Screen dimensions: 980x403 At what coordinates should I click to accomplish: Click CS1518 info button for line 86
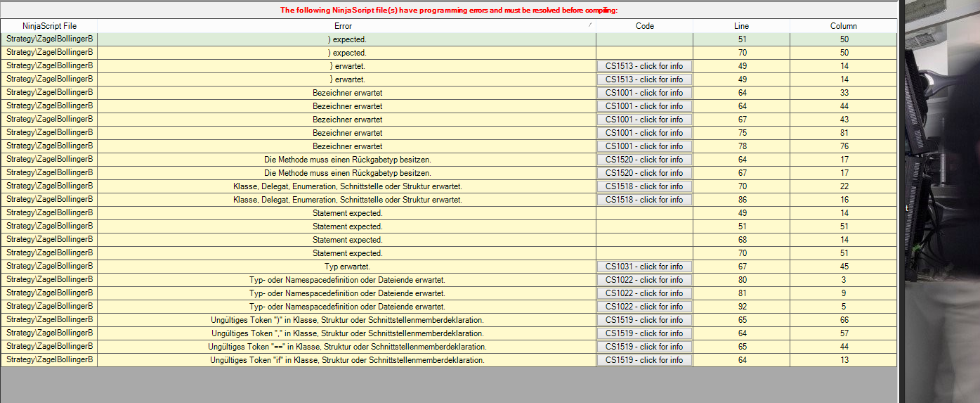pyautogui.click(x=644, y=200)
